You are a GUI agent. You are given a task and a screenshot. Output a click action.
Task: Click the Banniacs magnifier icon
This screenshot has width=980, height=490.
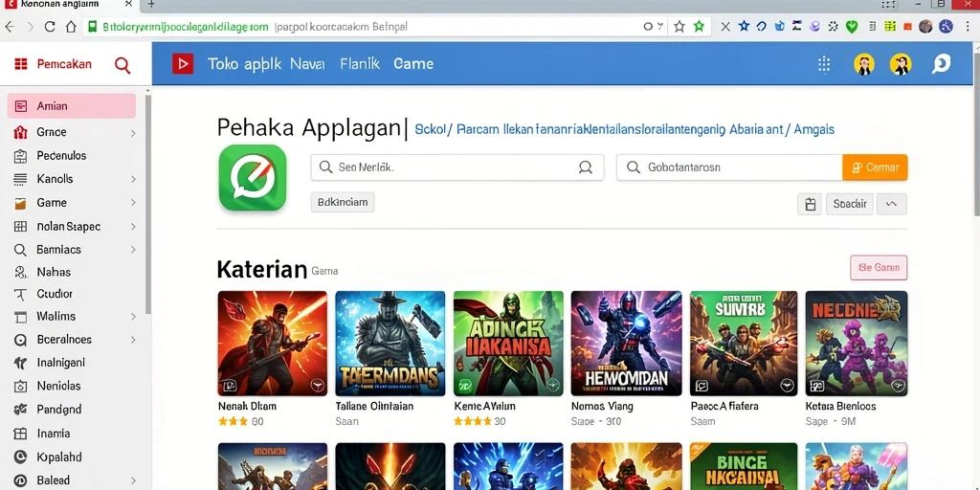[x=21, y=250]
